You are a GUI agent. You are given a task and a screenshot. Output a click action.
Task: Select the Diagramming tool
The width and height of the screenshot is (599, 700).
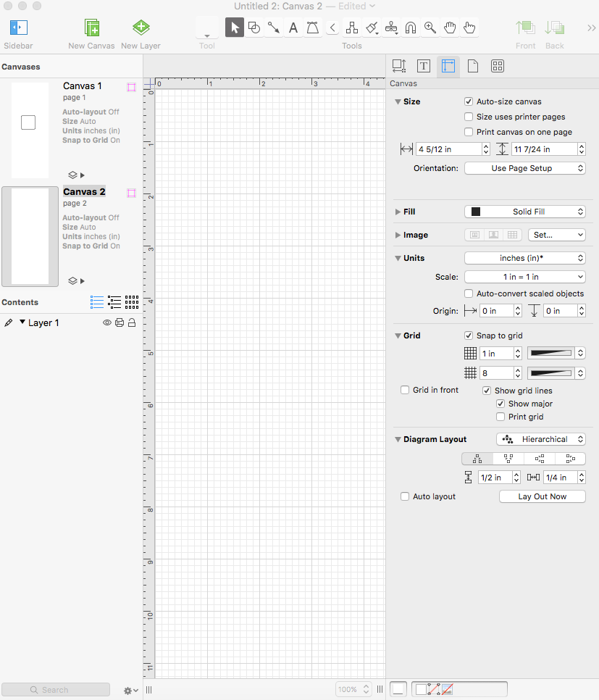click(x=352, y=28)
